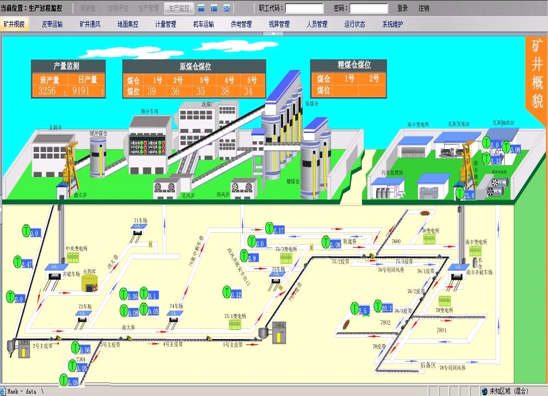
Task: Click the 南非变电所 underground substation icon
Action: tap(475, 251)
